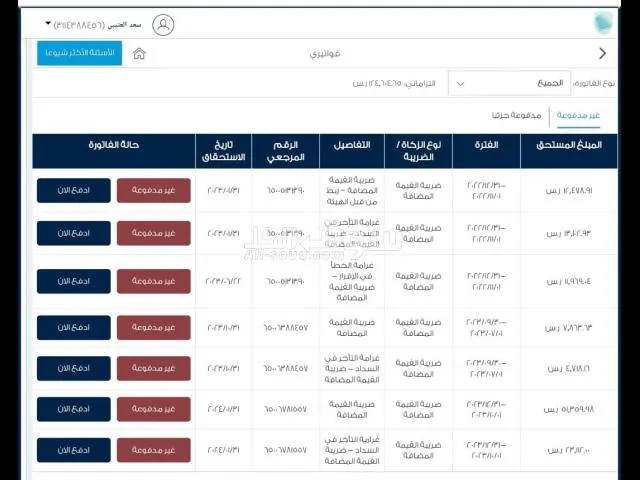Click ادفع الآن for the 11,969.04 invoice
The height and width of the screenshot is (480, 640).
[74, 281]
